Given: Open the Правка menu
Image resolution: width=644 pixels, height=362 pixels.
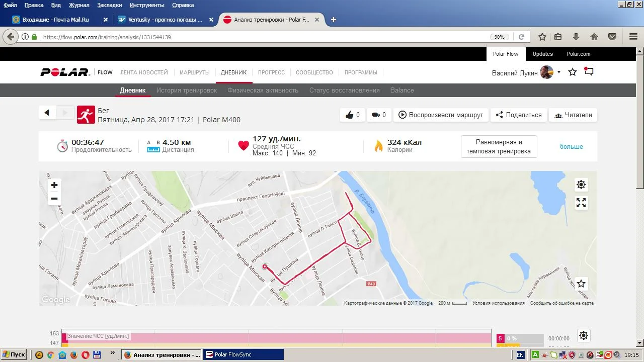Looking at the screenshot, I should (x=34, y=5).
